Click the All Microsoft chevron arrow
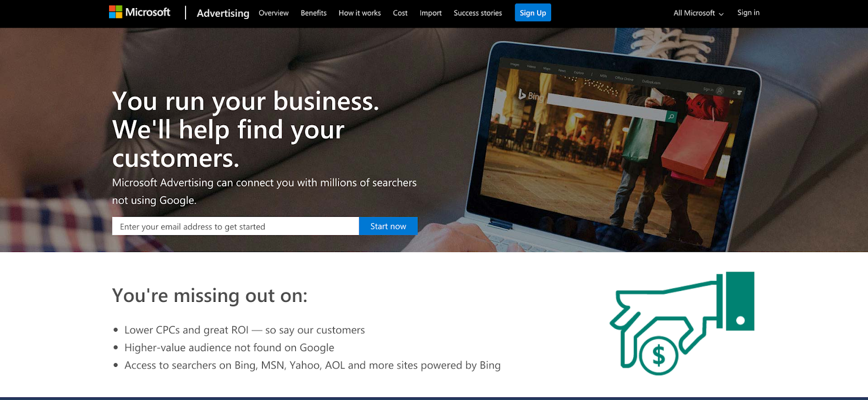This screenshot has width=868, height=400. click(721, 14)
